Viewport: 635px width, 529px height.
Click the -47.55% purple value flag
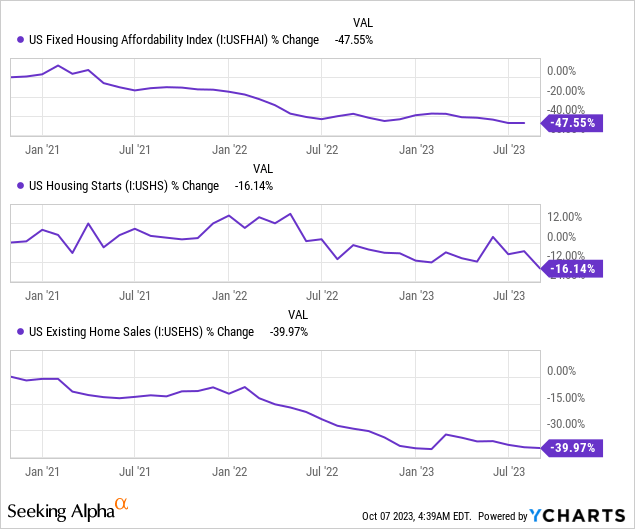[570, 123]
